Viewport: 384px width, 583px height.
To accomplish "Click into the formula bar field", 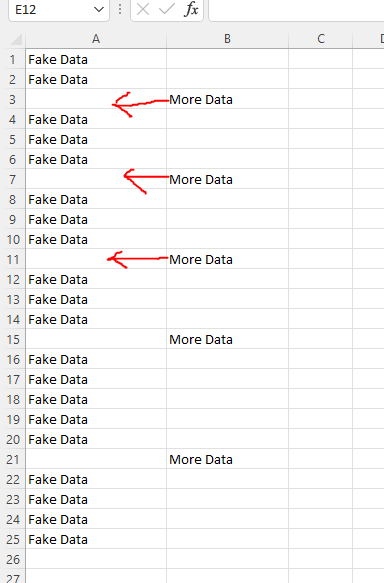I will pos(297,9).
